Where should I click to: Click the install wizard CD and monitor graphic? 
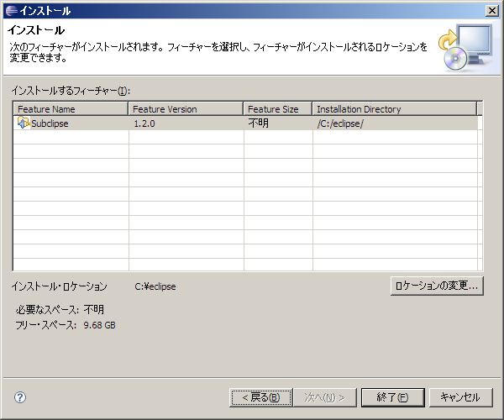click(x=465, y=47)
